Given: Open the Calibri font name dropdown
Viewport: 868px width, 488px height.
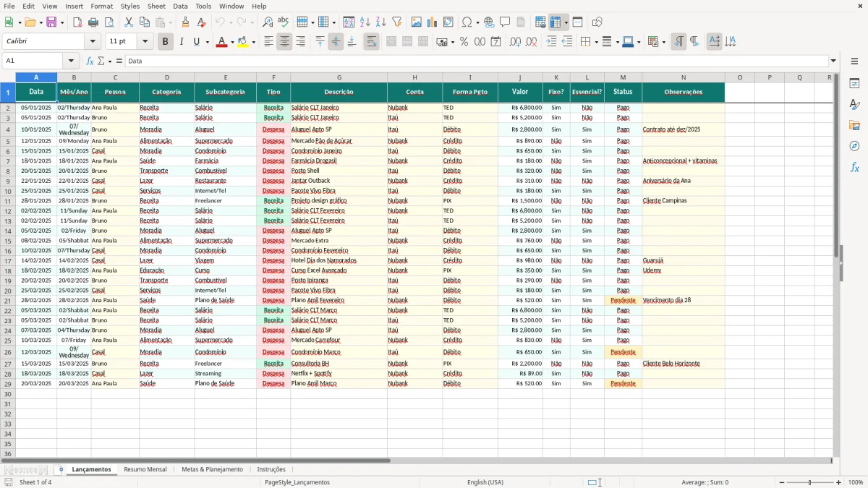Looking at the screenshot, I should 93,42.
